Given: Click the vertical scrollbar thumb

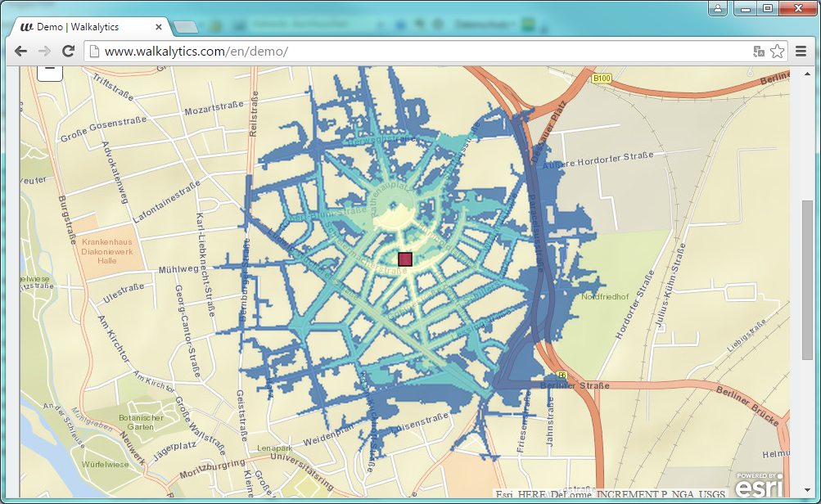Looking at the screenshot, I should [806, 278].
